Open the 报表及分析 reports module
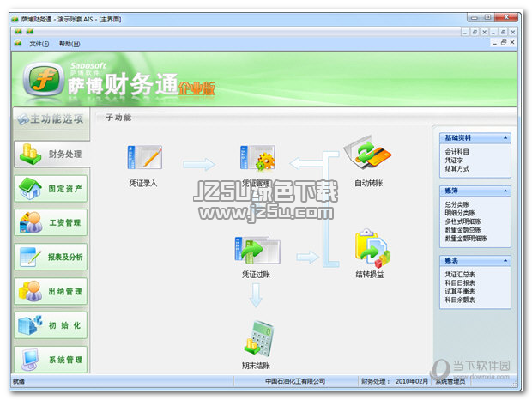This screenshot has width=532, height=400. click(51, 257)
